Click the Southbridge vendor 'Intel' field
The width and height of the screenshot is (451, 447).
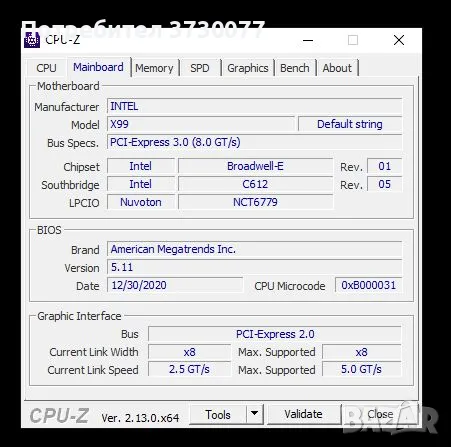141,184
